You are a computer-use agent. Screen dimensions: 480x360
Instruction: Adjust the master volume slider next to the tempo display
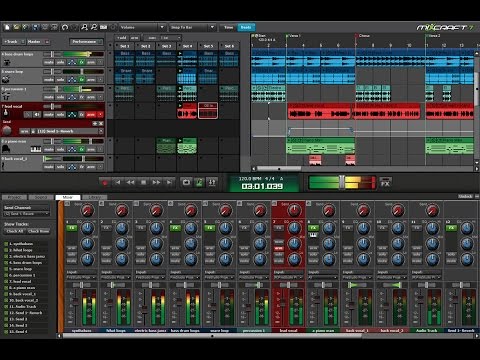[342, 182]
